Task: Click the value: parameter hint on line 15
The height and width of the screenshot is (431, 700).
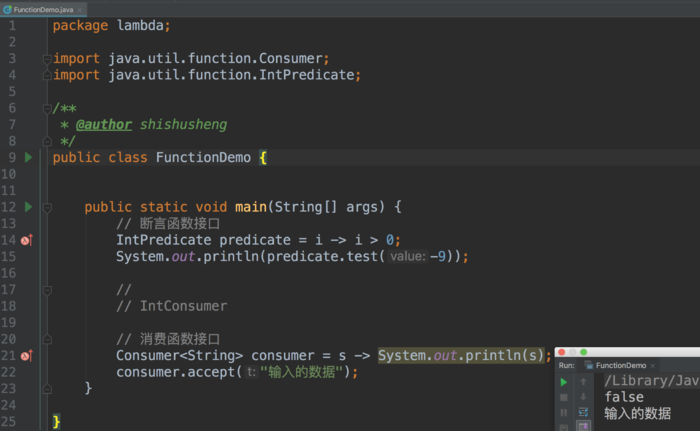Action: [x=408, y=256]
